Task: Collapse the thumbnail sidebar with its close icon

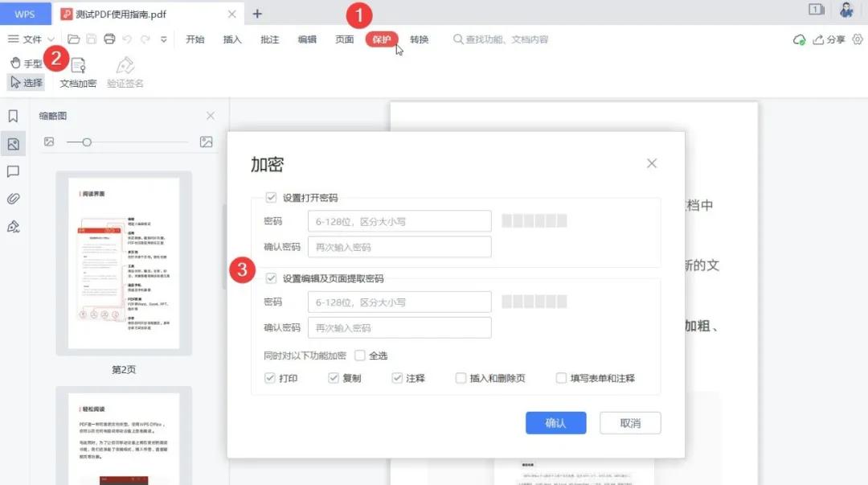Action: [x=210, y=116]
